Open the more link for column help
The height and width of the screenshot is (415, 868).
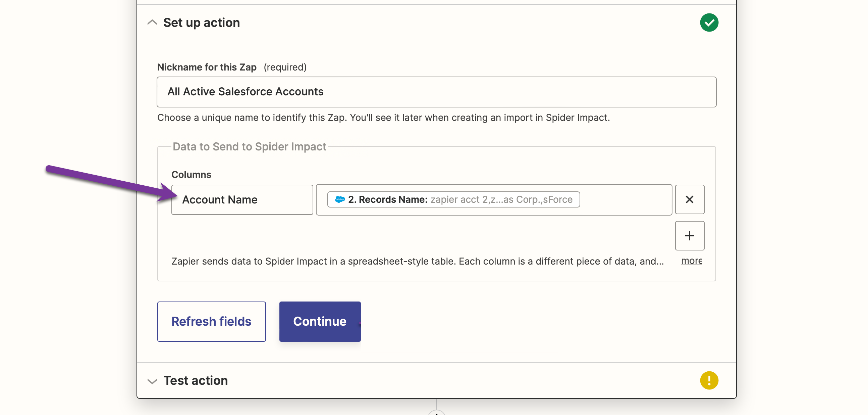tap(692, 261)
